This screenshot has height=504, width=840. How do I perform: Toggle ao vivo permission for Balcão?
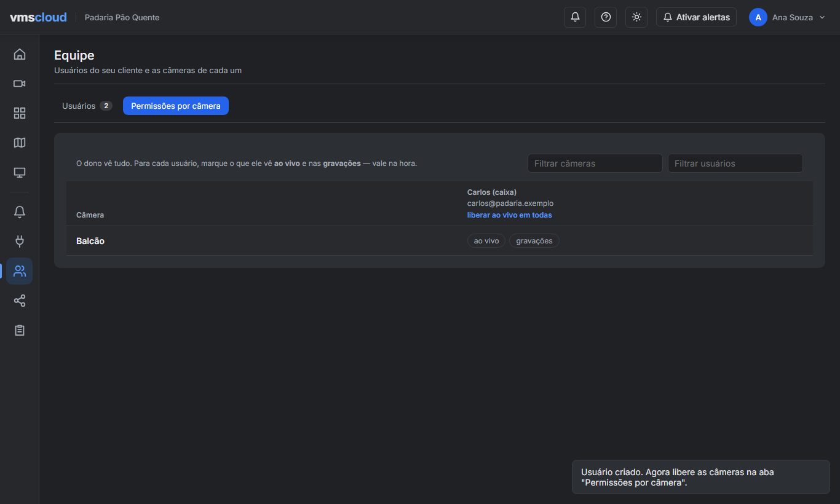(486, 241)
